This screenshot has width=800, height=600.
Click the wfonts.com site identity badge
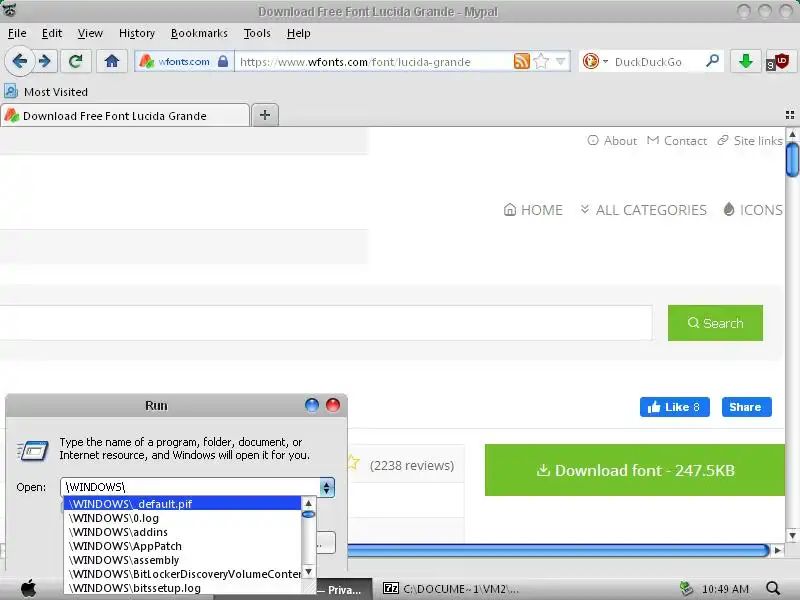click(184, 62)
